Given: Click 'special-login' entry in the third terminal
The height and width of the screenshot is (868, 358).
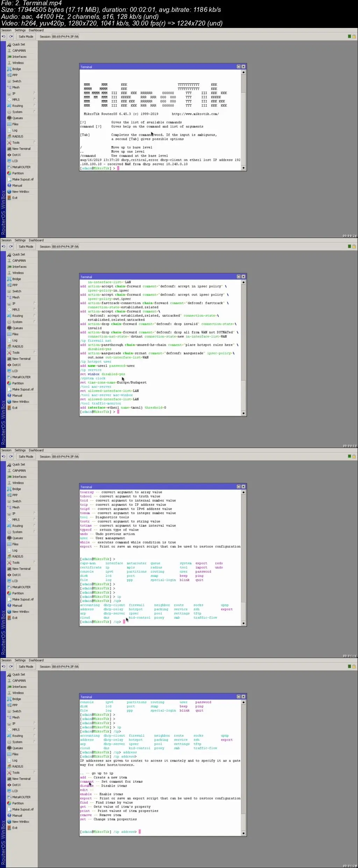Looking at the screenshot, I should coord(163,580).
